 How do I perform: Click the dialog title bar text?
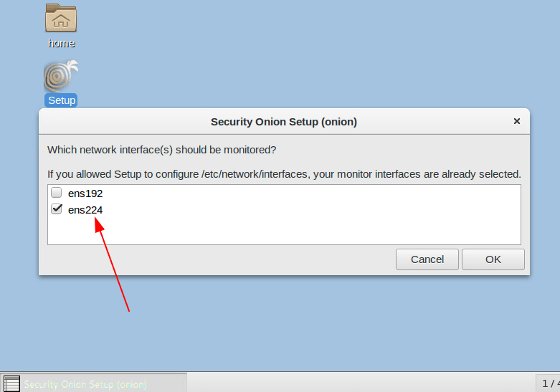[283, 122]
